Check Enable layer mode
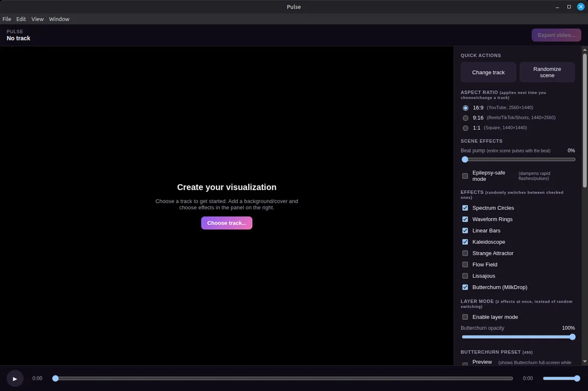This screenshot has width=588, height=391. (x=465, y=317)
